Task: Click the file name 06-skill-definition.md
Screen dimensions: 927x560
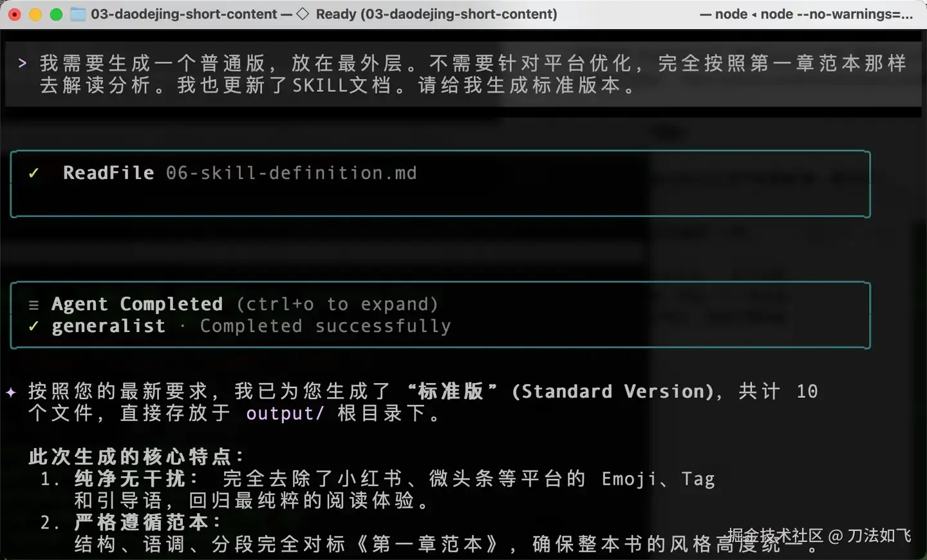Action: [292, 173]
